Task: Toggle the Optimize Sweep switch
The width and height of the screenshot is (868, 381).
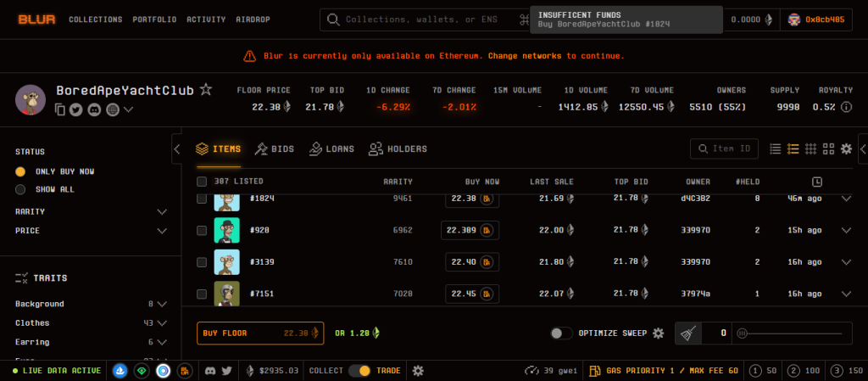Action: [x=561, y=333]
